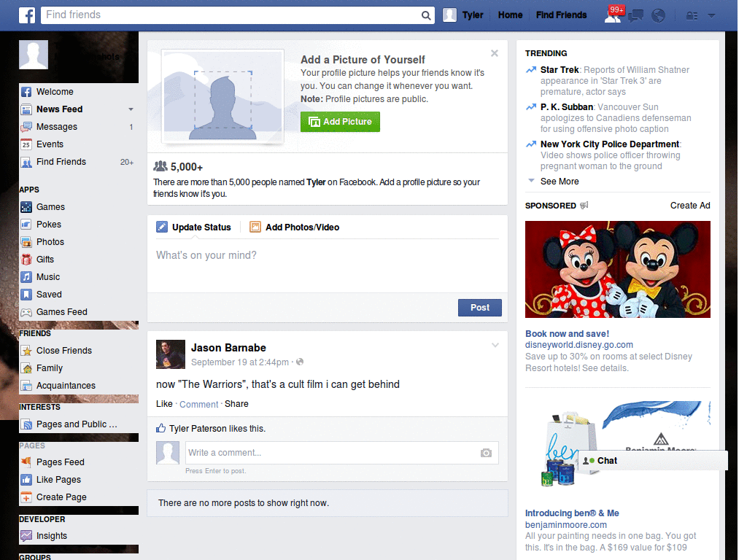Screen dimensions: 747x560
Task: Open the post timestamp September 19 link
Action: click(239, 362)
